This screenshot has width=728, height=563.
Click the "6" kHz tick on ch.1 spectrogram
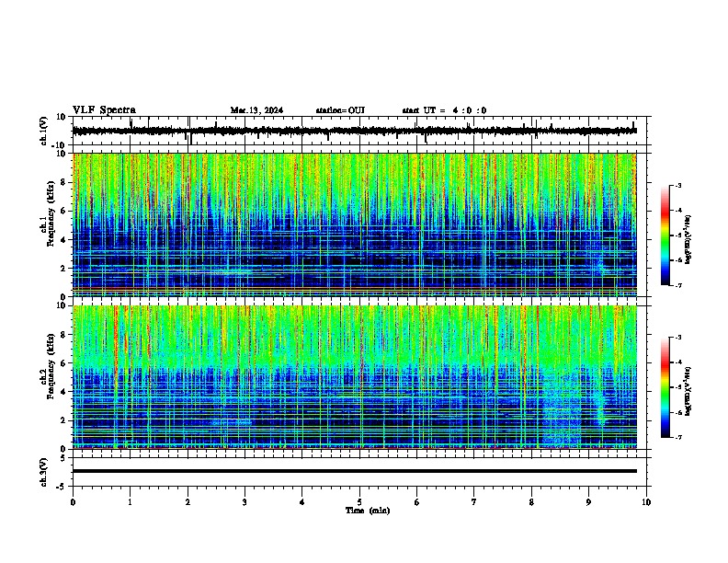pyautogui.click(x=63, y=211)
